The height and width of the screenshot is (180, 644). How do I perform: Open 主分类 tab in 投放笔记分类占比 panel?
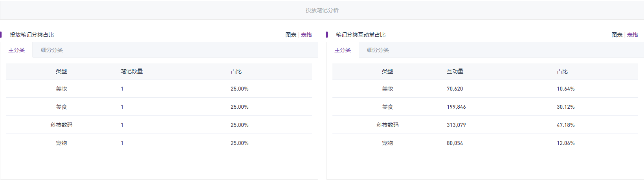17,50
